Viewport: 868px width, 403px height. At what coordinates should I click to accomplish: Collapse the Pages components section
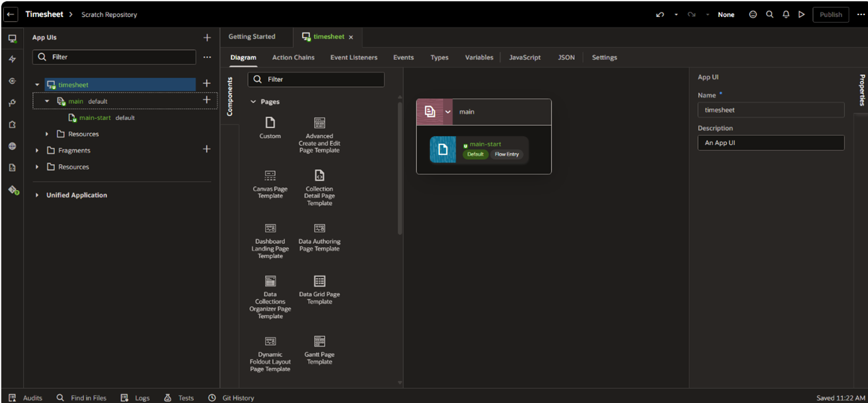[254, 102]
